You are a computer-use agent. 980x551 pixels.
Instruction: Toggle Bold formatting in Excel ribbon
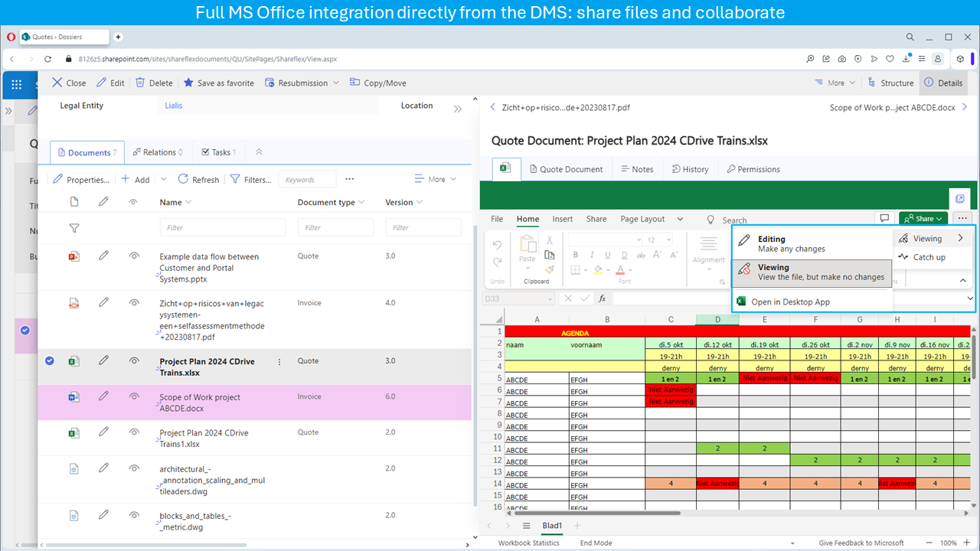(x=575, y=256)
